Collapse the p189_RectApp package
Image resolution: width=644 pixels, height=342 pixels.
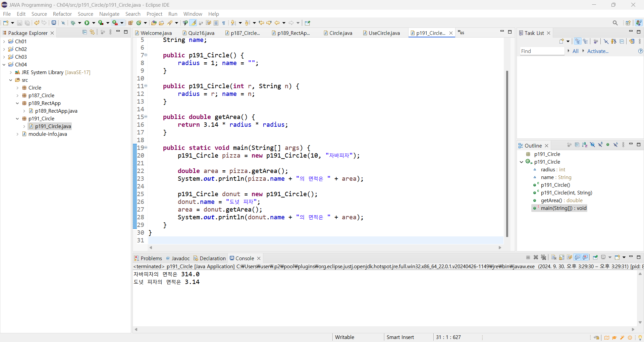click(x=17, y=103)
